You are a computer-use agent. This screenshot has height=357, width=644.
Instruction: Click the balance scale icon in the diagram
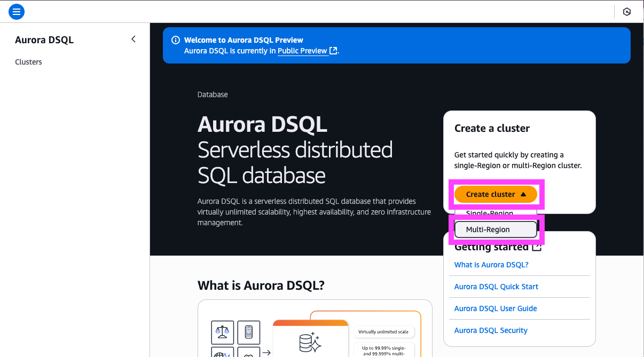click(222, 332)
